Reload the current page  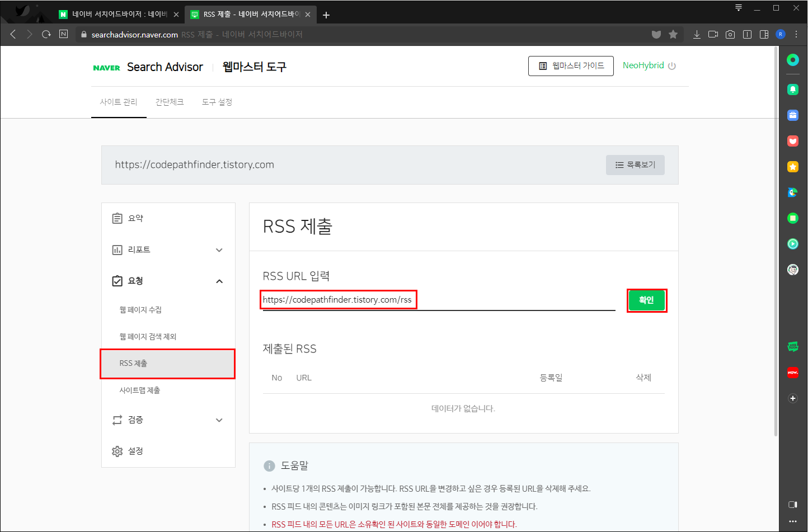click(46, 34)
